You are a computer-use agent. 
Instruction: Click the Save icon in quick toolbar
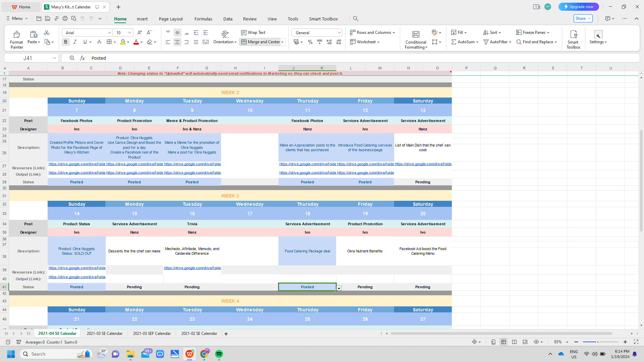point(48,18)
